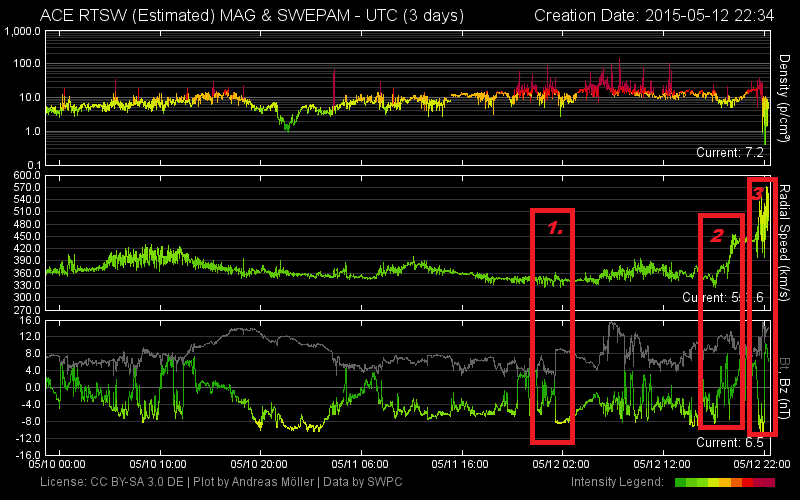
Task: Click the dark red intensity legend swatch
Action: 764,482
